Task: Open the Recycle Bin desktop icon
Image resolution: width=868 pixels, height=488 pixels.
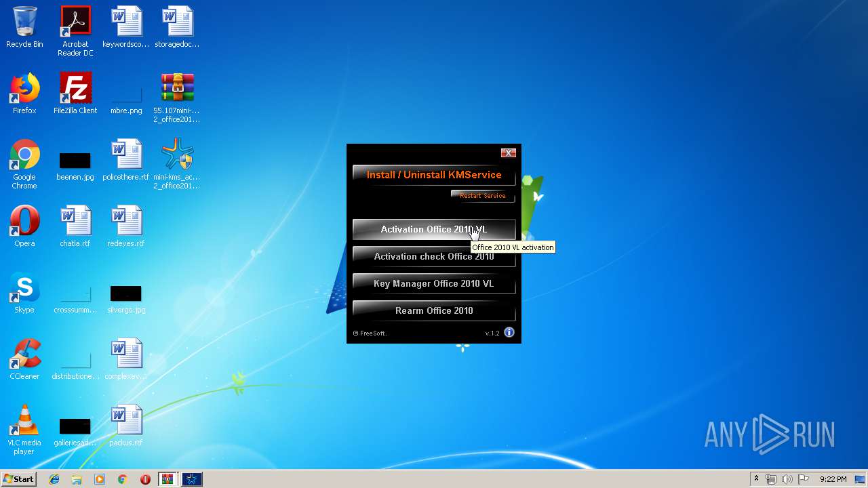Action: pos(24,28)
